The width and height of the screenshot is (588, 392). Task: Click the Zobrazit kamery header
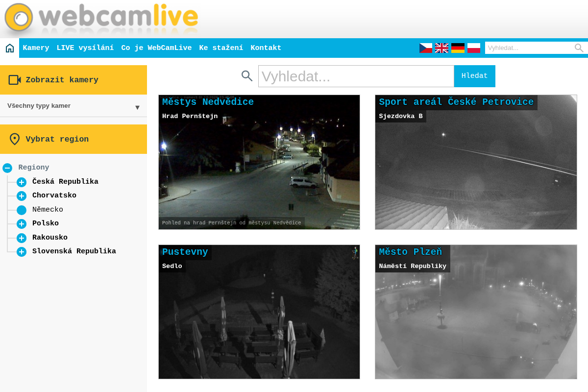73,80
